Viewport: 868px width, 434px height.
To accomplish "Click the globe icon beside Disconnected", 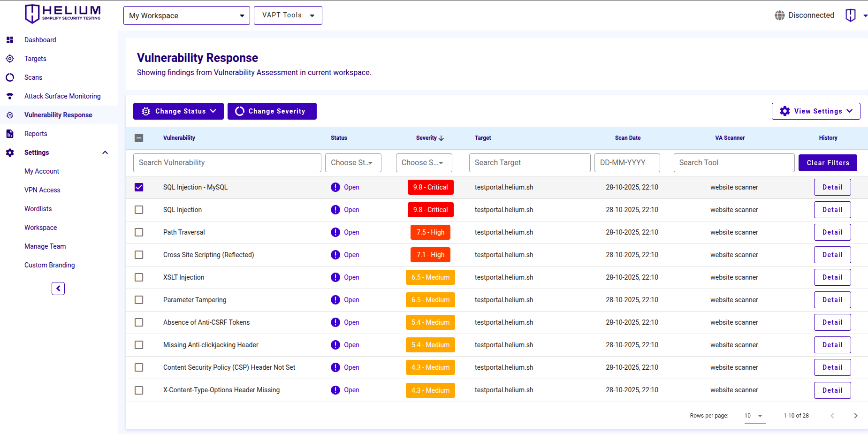I will coord(780,15).
